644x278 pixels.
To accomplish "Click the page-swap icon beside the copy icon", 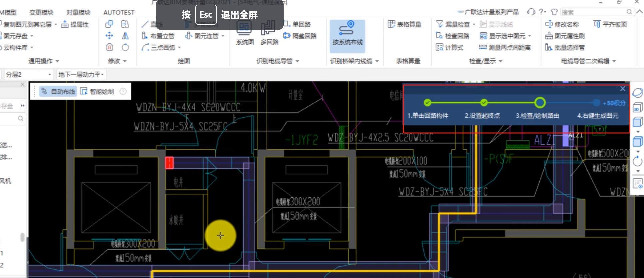I will pyautogui.click(x=125, y=24).
